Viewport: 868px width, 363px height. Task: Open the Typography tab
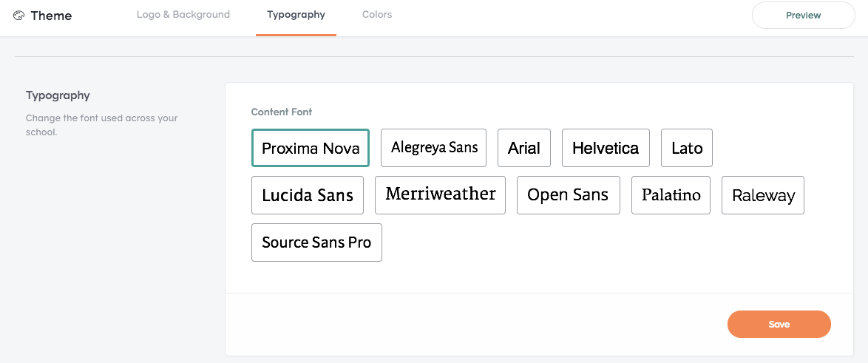coord(296,15)
